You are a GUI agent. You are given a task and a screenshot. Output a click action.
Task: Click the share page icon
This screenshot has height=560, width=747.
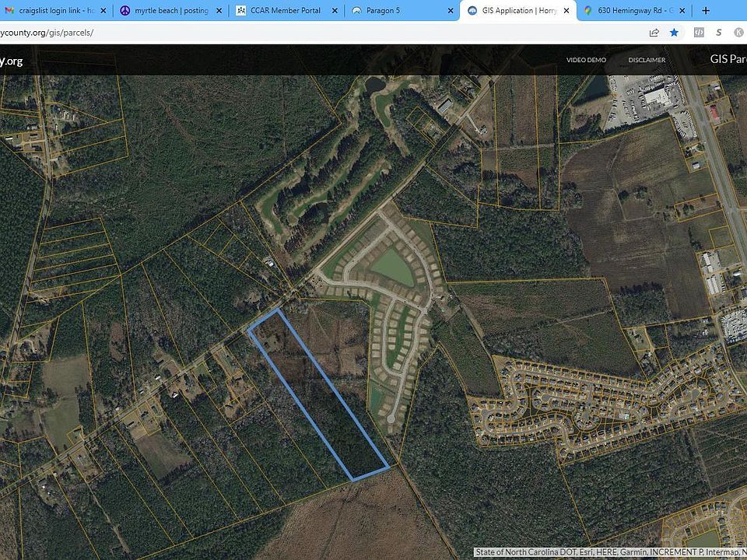pyautogui.click(x=654, y=33)
